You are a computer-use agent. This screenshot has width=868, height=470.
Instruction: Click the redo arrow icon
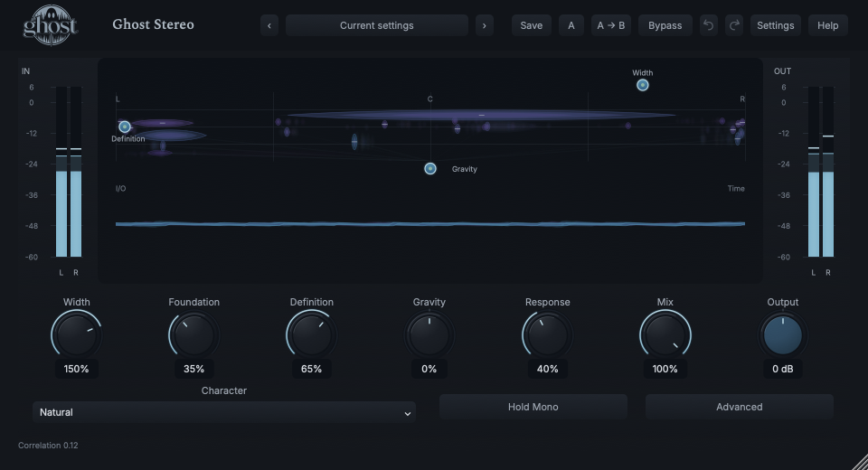click(734, 25)
